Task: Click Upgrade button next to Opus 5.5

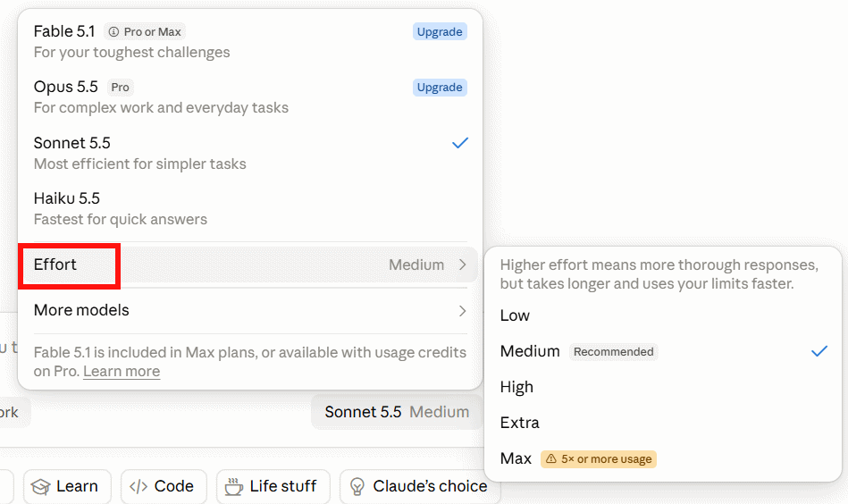Action: click(x=440, y=88)
